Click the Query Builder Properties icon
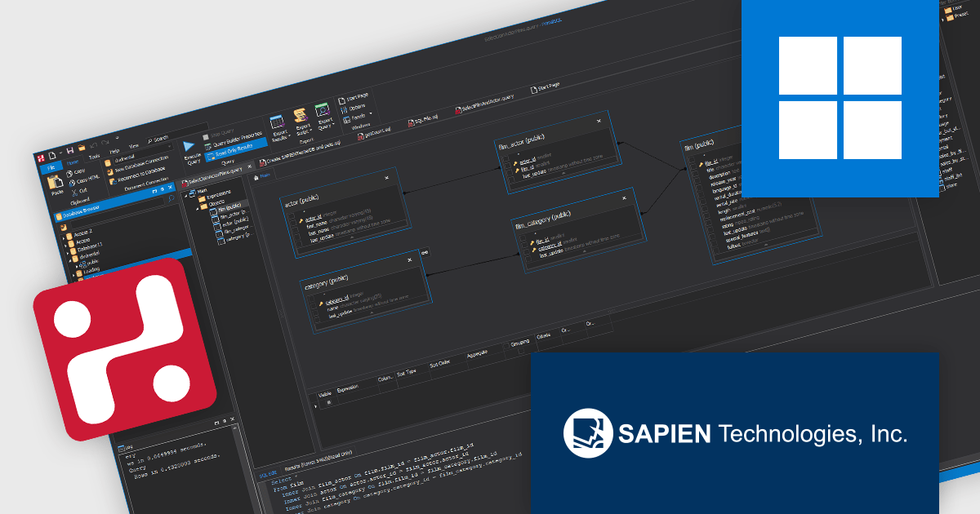 click(x=208, y=146)
